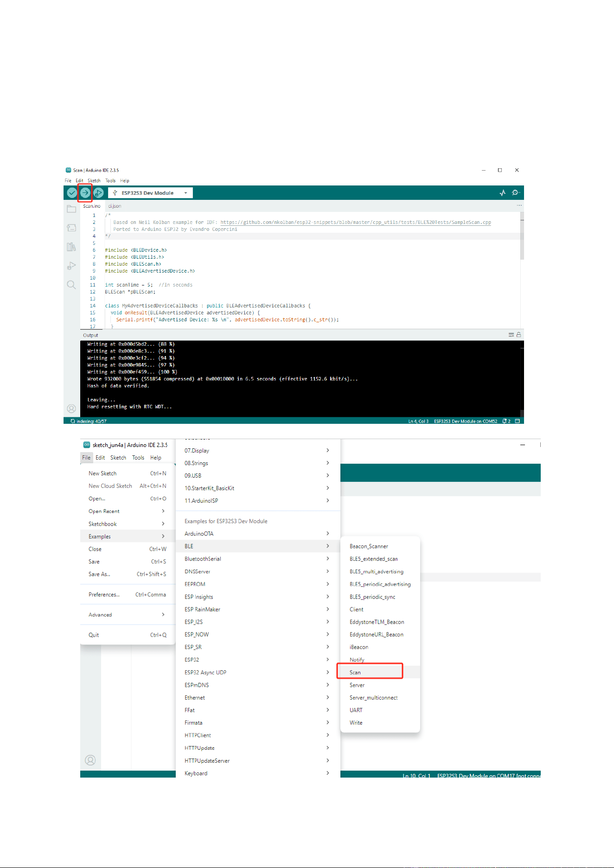Select UART example

[x=380, y=710]
